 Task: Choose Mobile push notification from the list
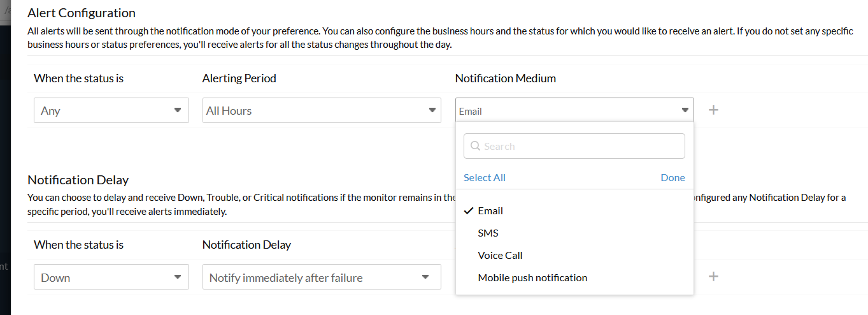(x=532, y=277)
